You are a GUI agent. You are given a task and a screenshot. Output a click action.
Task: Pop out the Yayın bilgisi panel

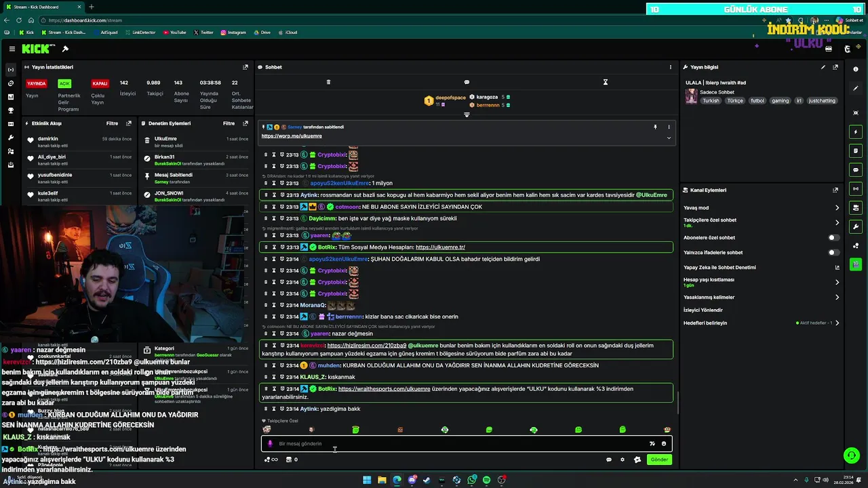[x=835, y=67]
